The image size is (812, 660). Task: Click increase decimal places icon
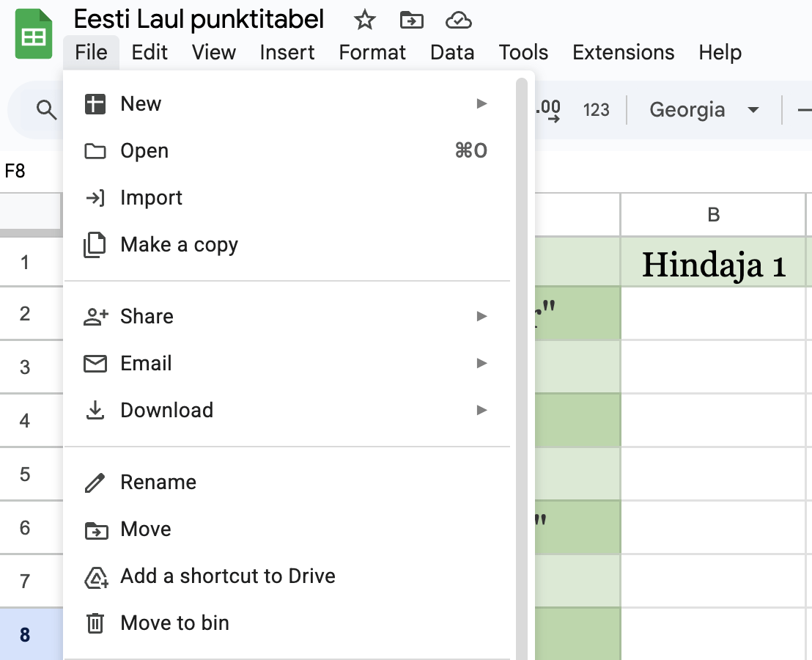(x=547, y=110)
